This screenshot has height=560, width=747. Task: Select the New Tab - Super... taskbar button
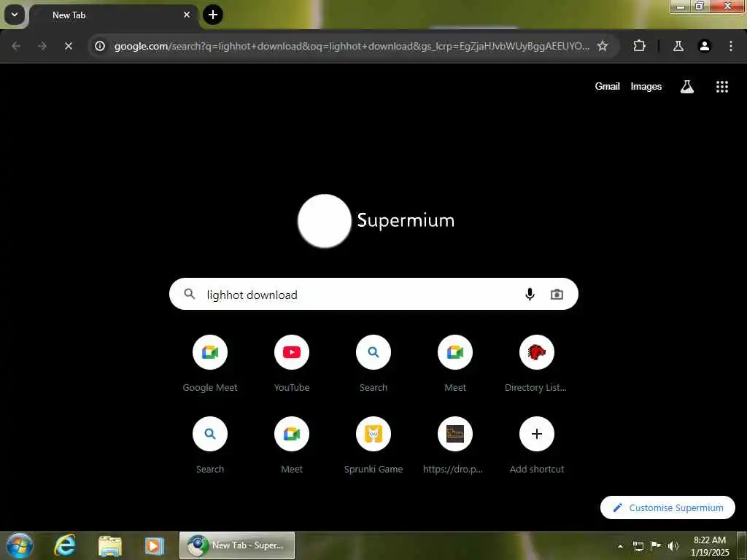(237, 545)
